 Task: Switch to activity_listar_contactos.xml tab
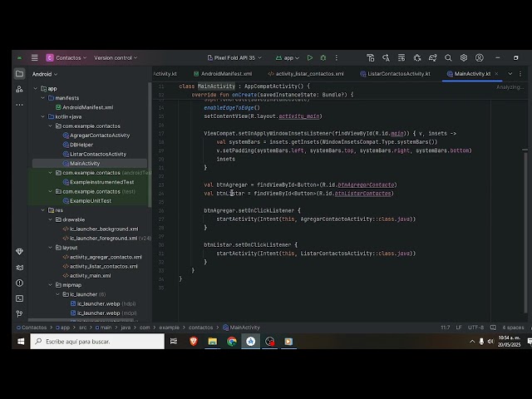pos(306,74)
